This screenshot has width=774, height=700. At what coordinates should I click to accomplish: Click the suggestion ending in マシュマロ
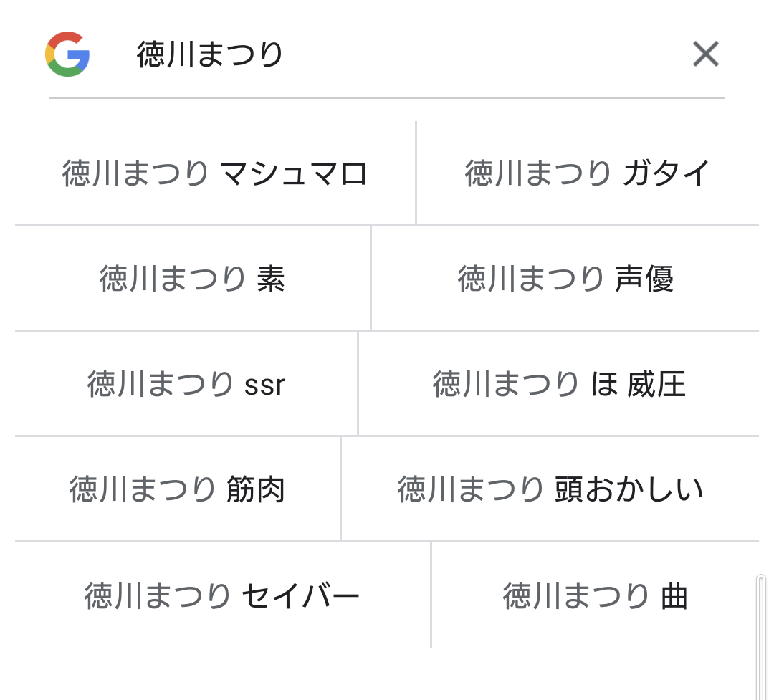tap(215, 173)
